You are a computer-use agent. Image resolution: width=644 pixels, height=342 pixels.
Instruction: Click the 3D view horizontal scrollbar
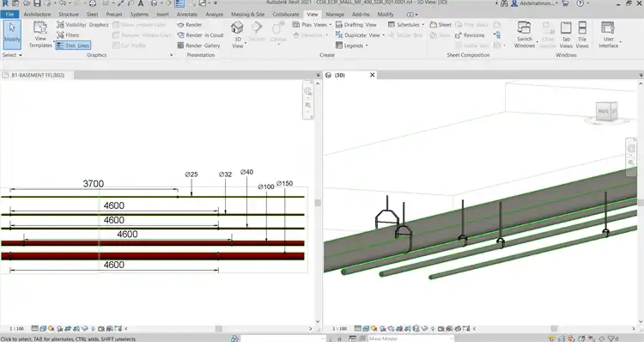click(x=554, y=329)
